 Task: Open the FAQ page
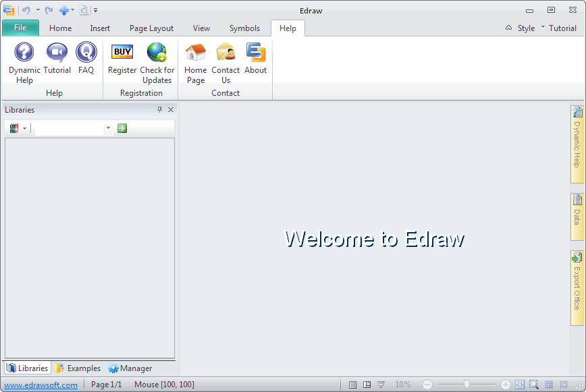86,58
